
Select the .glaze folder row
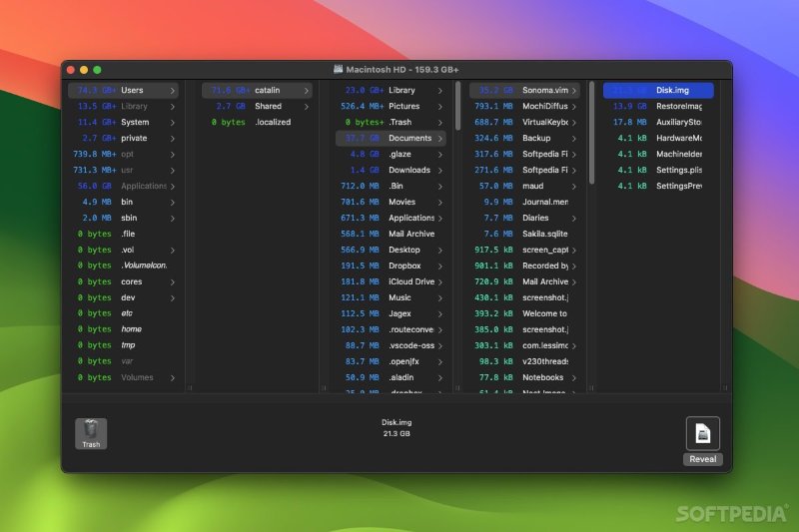coord(391,154)
